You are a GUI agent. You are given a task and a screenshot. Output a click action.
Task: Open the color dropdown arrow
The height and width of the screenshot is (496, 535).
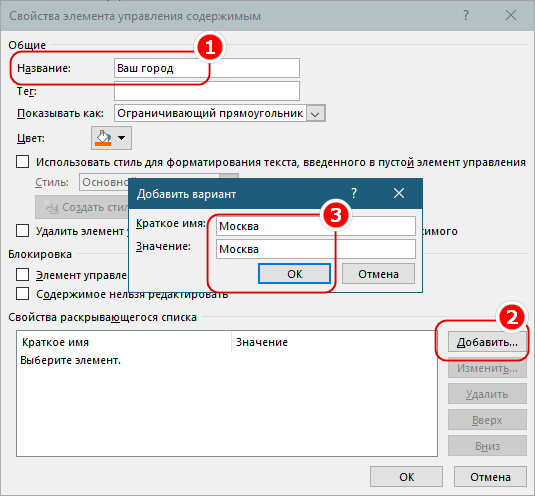point(121,138)
